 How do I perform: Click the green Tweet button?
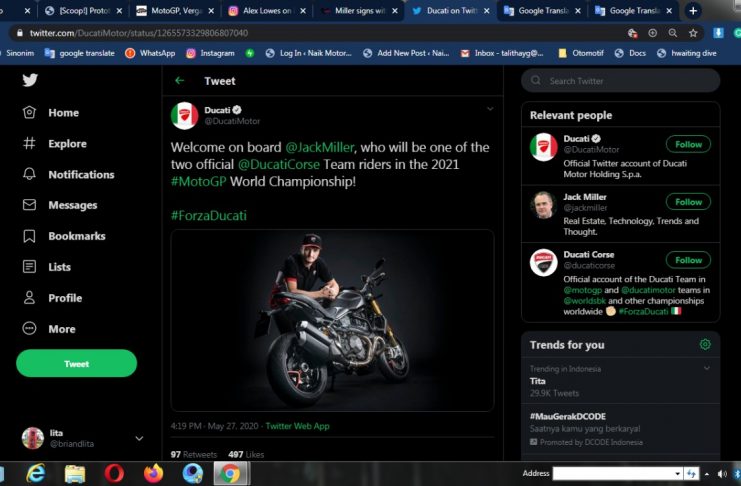[x=77, y=364]
